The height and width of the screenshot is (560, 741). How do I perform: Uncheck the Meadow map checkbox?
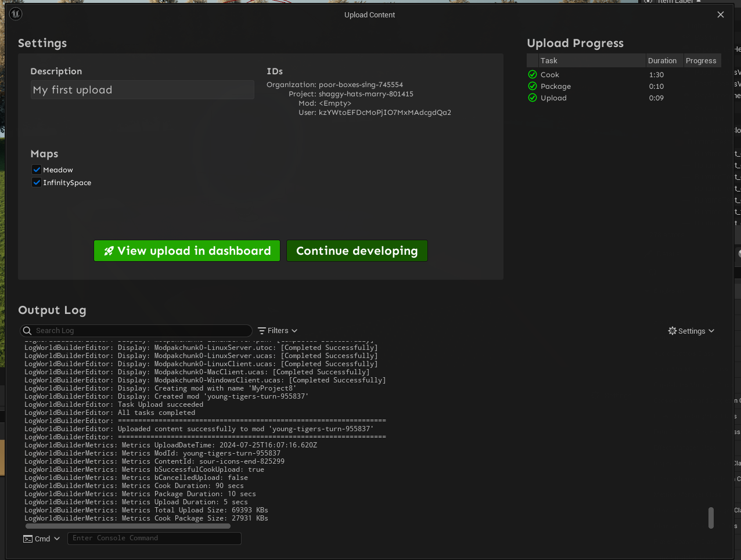tap(37, 170)
